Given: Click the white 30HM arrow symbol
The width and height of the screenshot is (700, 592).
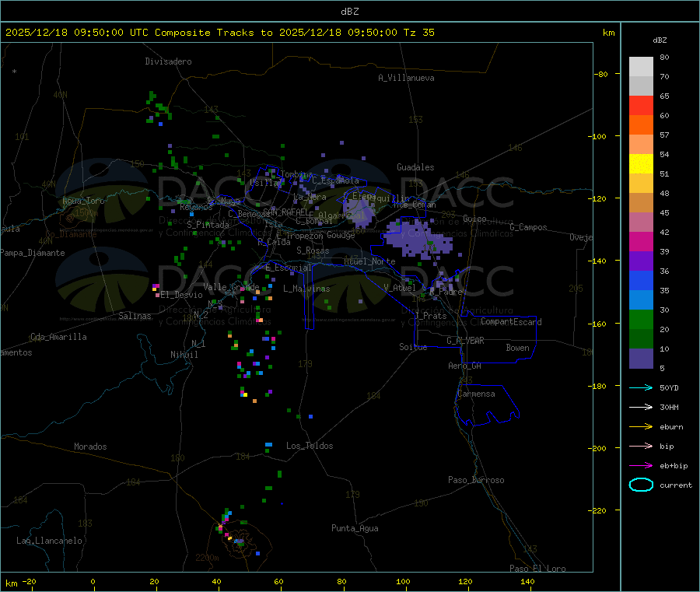Looking at the screenshot, I should click(640, 407).
